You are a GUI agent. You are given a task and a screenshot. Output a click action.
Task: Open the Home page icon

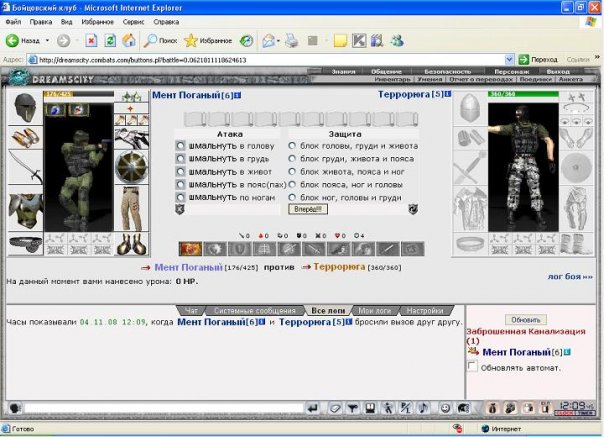point(129,40)
